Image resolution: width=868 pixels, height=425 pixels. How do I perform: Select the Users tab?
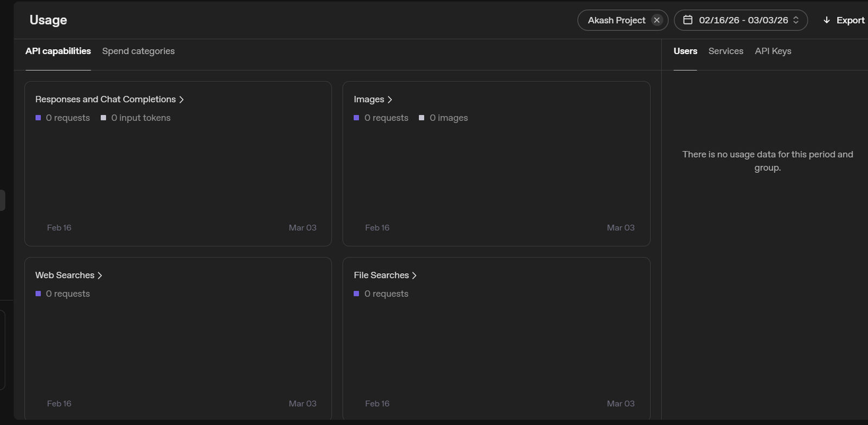click(685, 51)
